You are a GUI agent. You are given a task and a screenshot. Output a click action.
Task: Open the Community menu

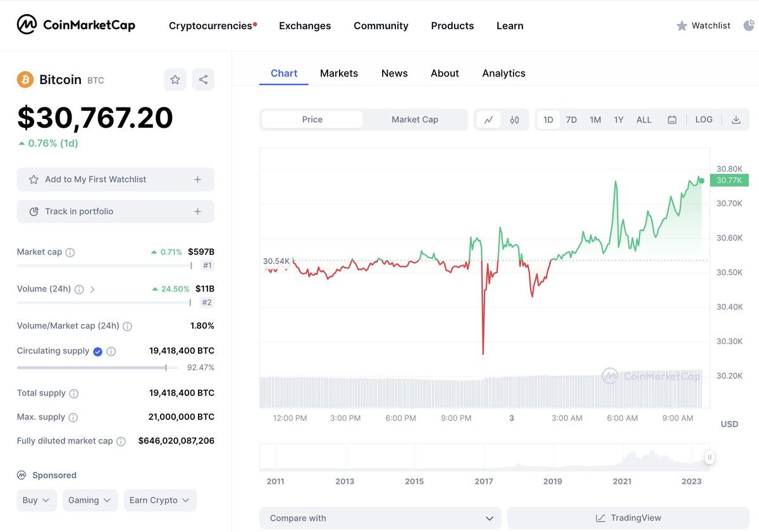pyautogui.click(x=381, y=26)
